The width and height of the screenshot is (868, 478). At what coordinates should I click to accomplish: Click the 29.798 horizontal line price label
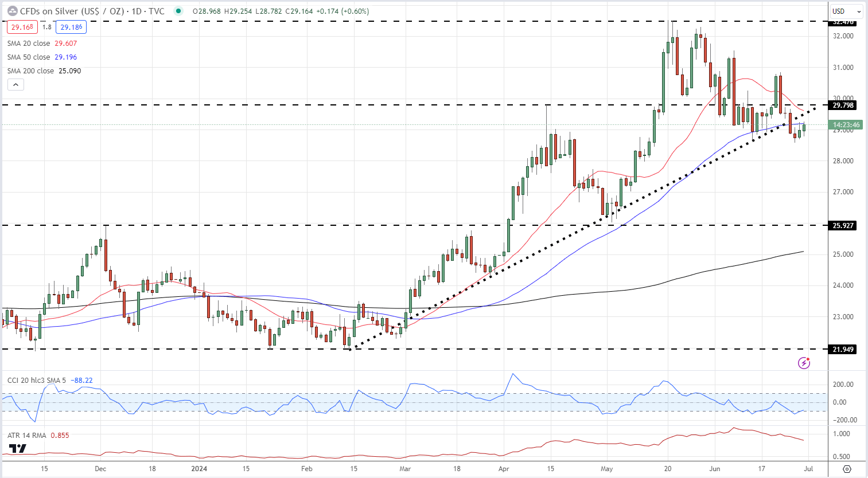(843, 105)
